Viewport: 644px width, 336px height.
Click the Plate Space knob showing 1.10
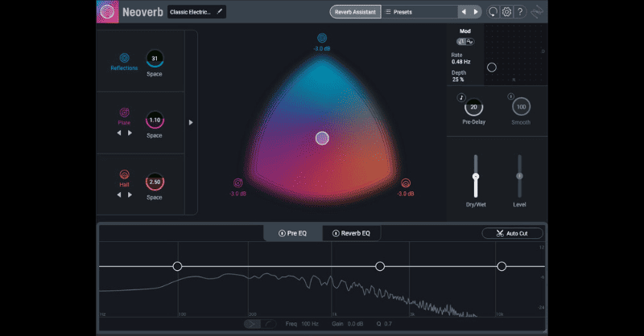pyautogui.click(x=155, y=120)
